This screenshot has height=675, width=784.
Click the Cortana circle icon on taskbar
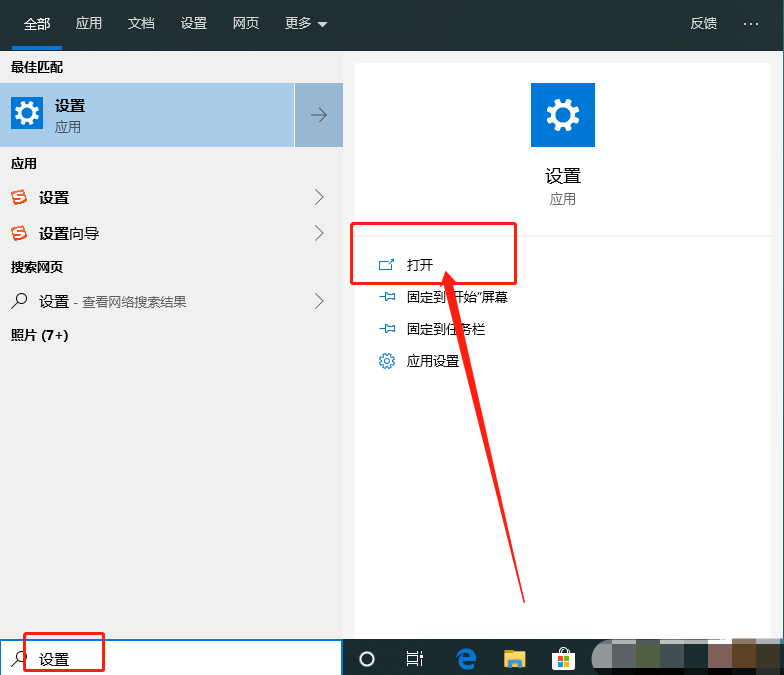367,658
